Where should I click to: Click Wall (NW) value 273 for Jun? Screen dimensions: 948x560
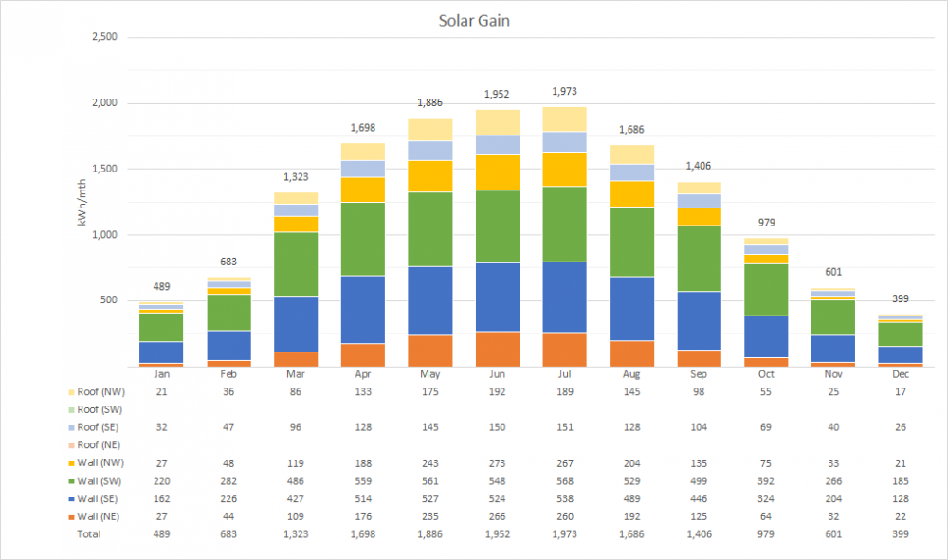497,463
